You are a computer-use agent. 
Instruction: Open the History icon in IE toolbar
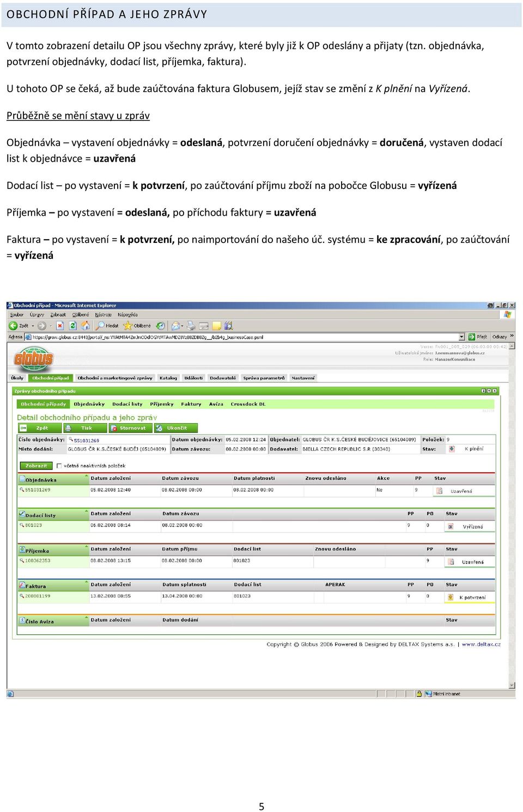[x=161, y=326]
